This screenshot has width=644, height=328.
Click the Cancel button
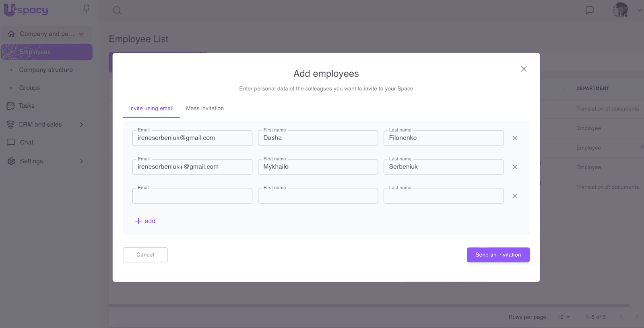[x=145, y=255]
